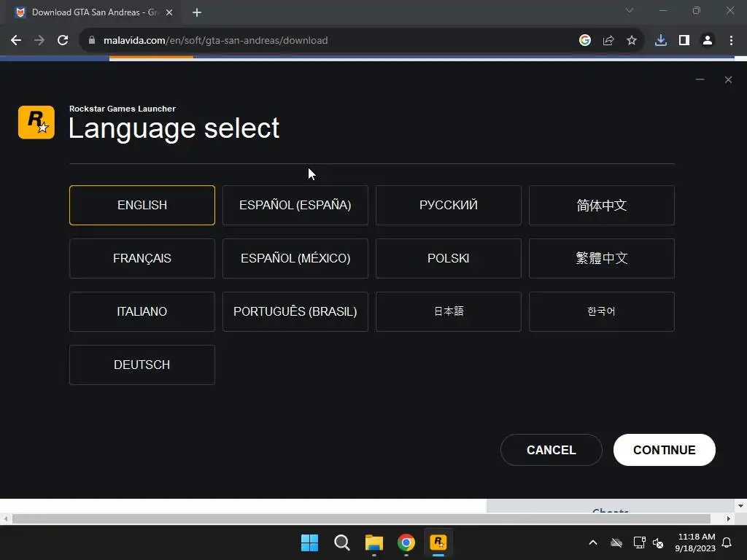Select POLSKI language option

point(449,259)
